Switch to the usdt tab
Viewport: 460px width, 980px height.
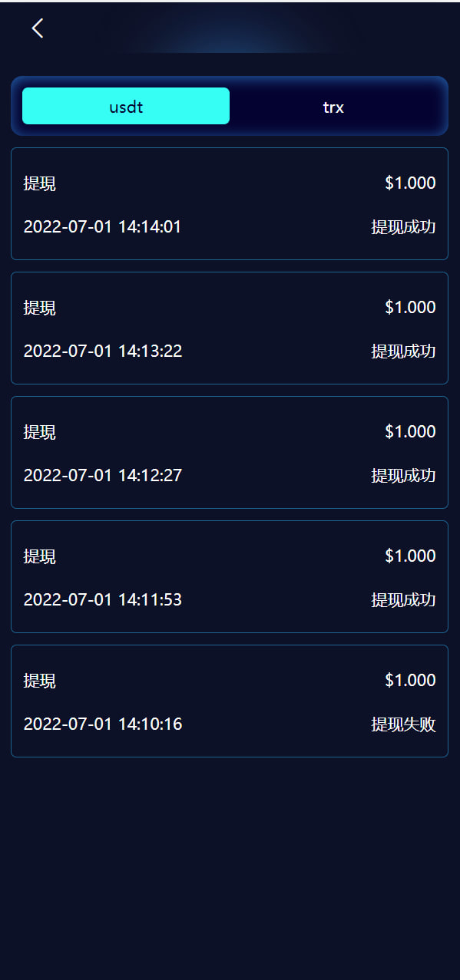coord(126,106)
